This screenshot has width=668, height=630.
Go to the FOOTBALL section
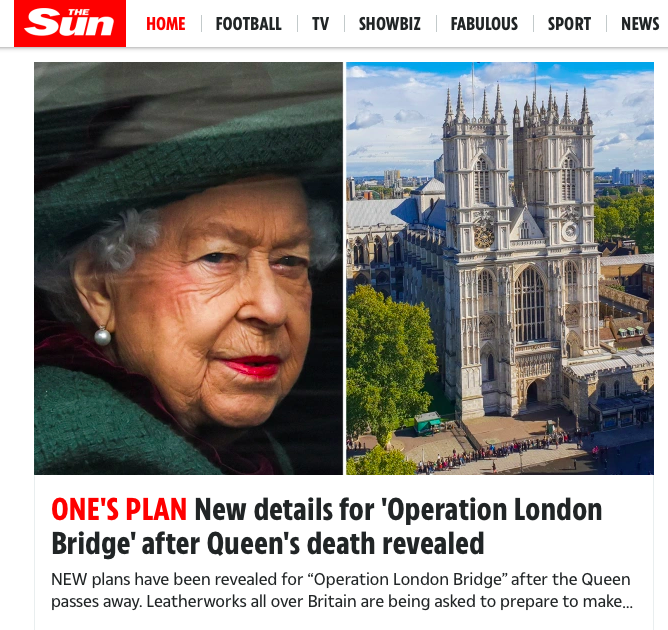[248, 24]
